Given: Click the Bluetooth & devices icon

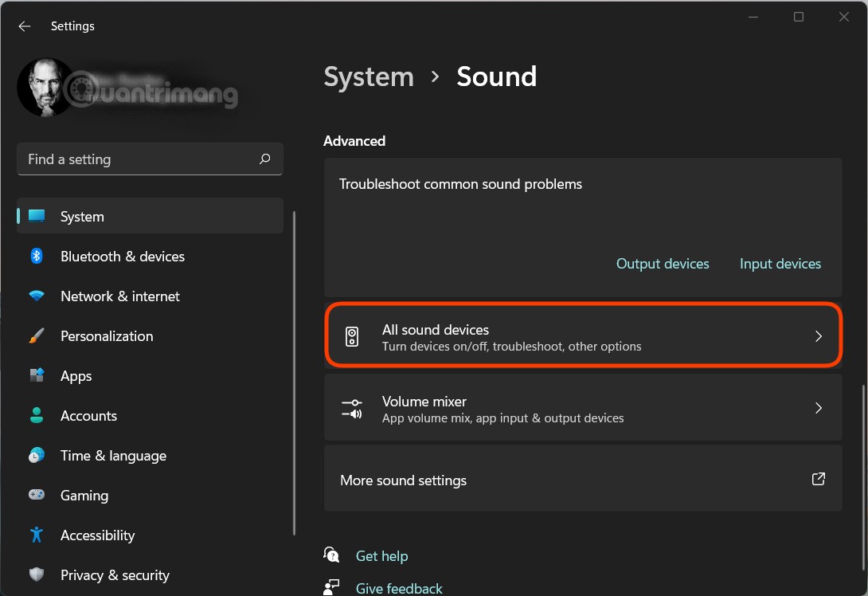Looking at the screenshot, I should tap(37, 256).
